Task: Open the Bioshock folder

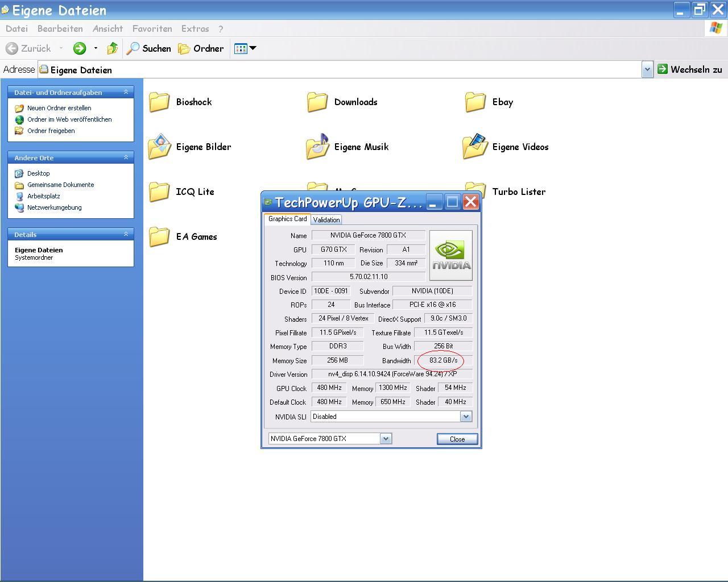Action: point(180,102)
